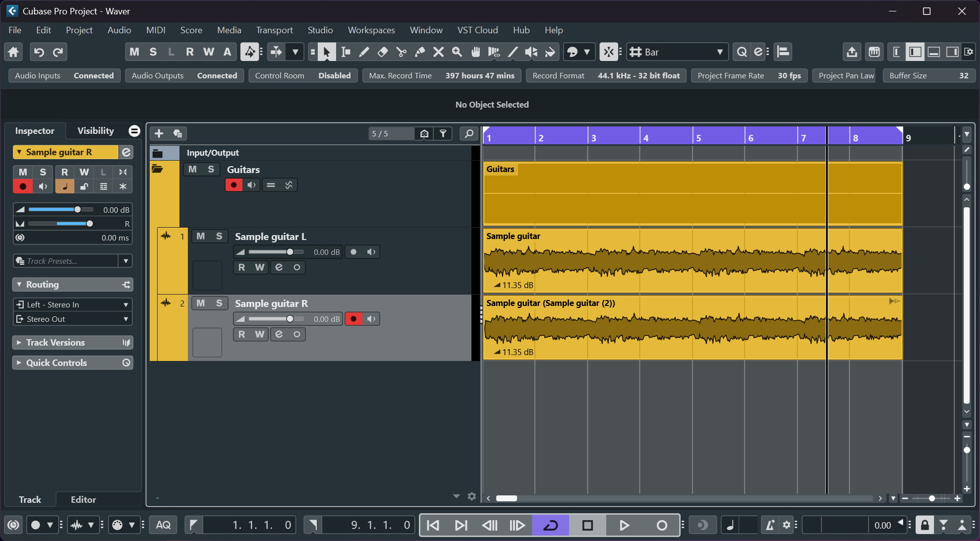Click the Audio Outputs Connected status
980x541 pixels.
pos(184,76)
